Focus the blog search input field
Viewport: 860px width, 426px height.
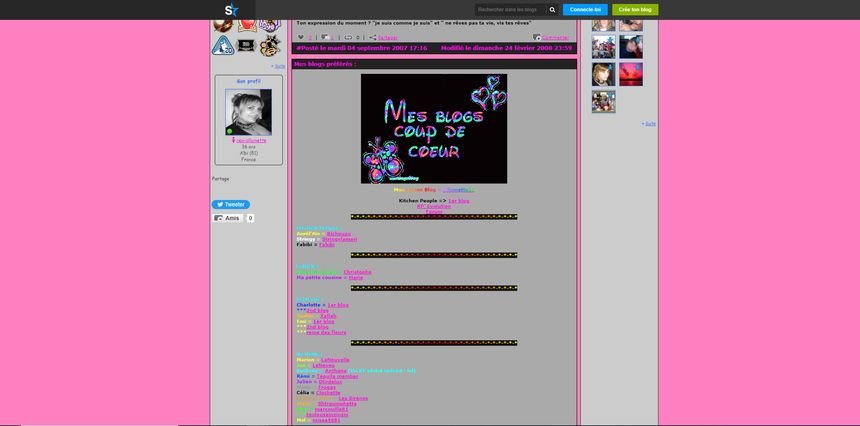pos(511,10)
